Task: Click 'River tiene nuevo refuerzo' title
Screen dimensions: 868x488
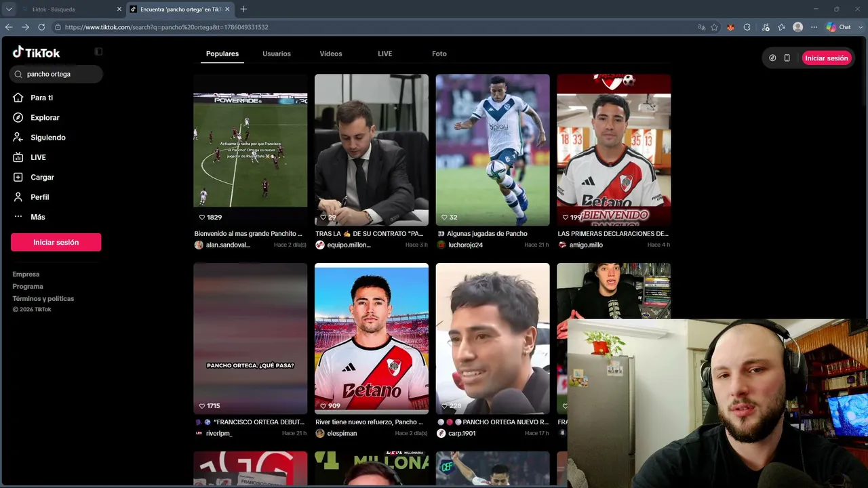Action: pyautogui.click(x=370, y=422)
